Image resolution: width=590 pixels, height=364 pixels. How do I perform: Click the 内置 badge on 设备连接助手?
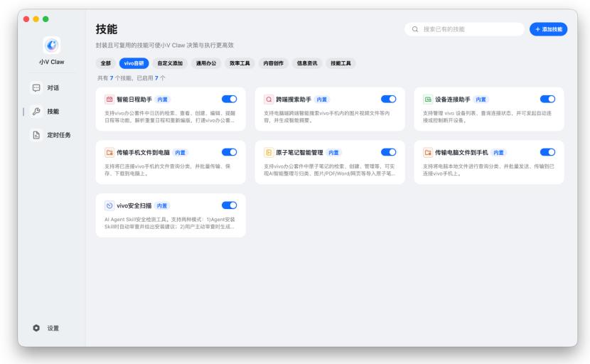pos(481,100)
